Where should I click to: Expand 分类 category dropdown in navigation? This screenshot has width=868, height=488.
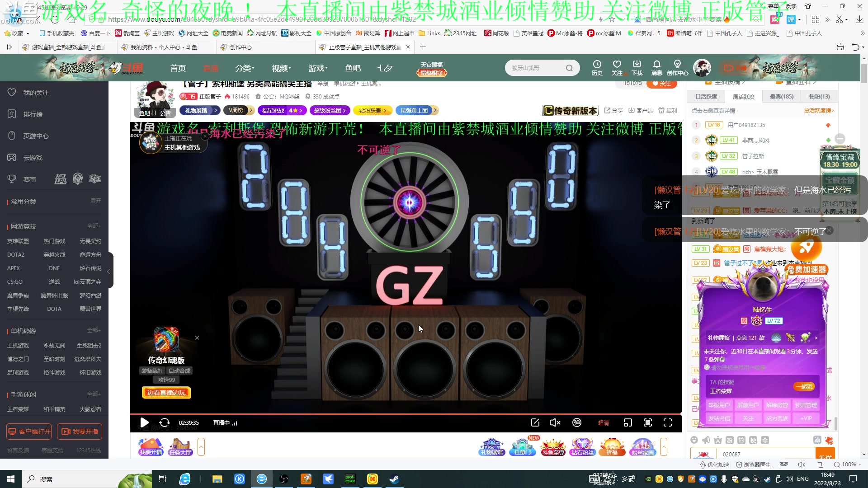point(245,68)
